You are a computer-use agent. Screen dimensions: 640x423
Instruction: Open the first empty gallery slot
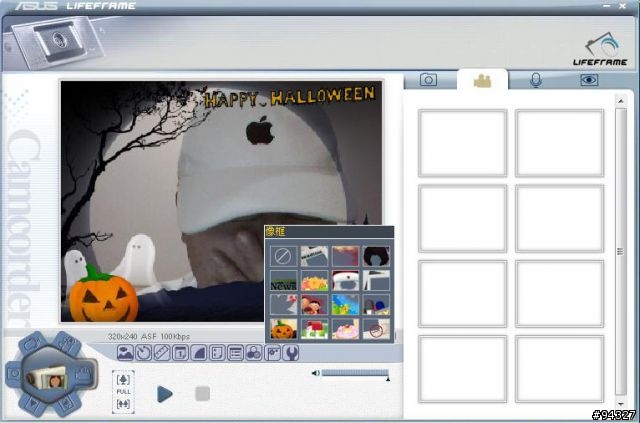point(463,143)
